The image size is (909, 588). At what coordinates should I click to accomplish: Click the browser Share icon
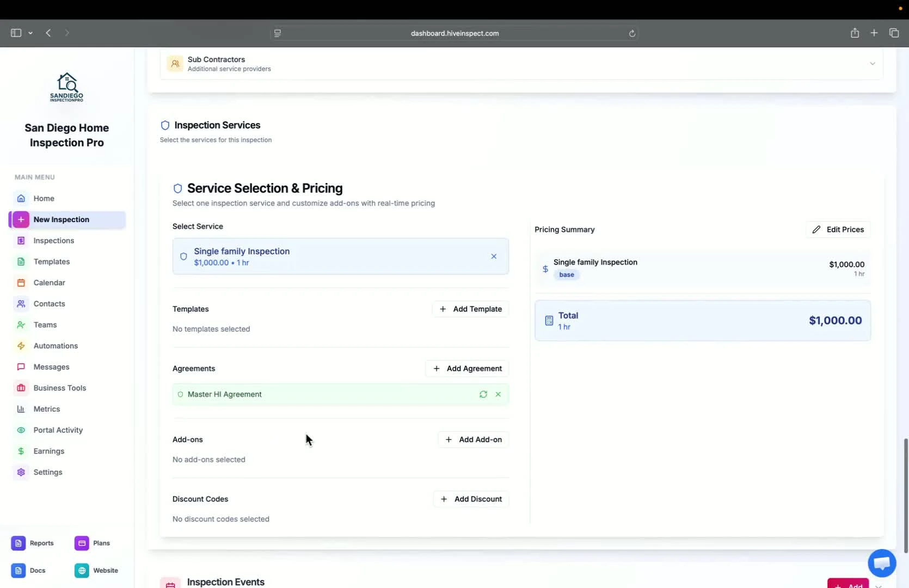[855, 33]
